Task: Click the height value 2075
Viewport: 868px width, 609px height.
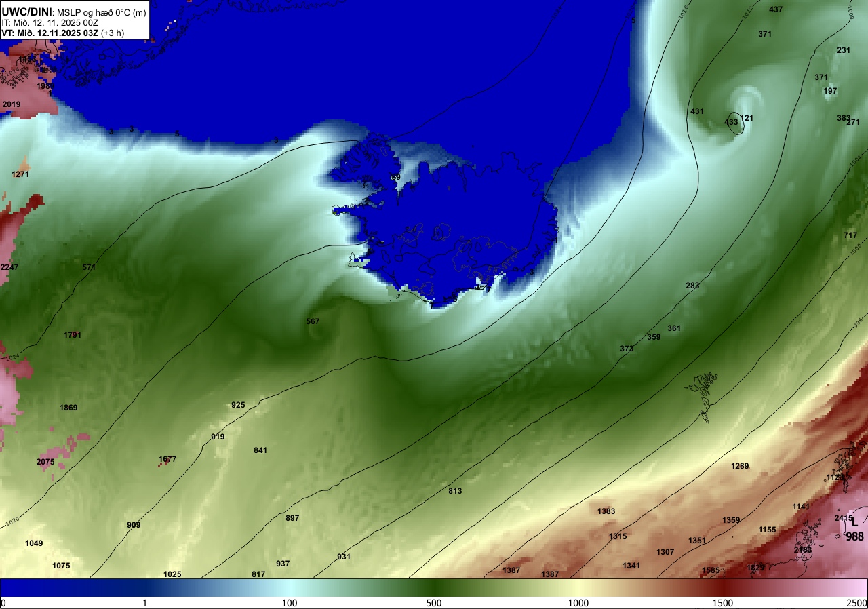Action: point(45,462)
